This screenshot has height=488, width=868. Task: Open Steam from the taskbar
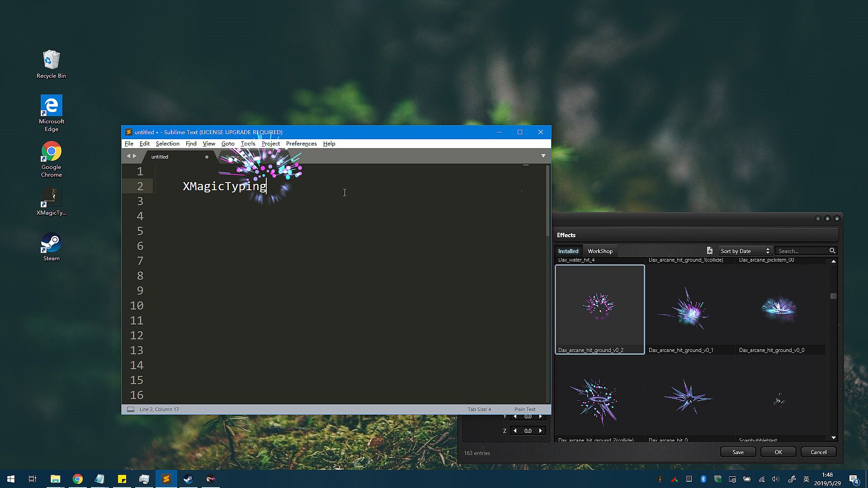click(x=189, y=479)
